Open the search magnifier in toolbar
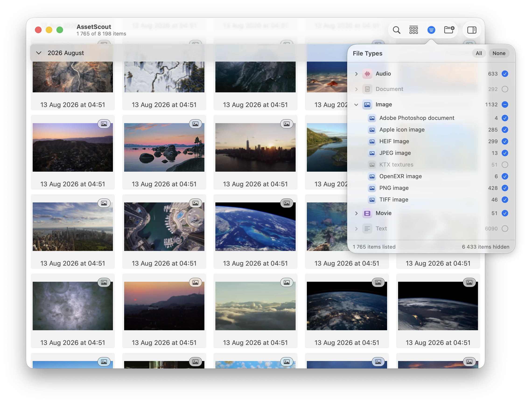Image resolution: width=532 pixels, height=403 pixels. pyautogui.click(x=396, y=30)
